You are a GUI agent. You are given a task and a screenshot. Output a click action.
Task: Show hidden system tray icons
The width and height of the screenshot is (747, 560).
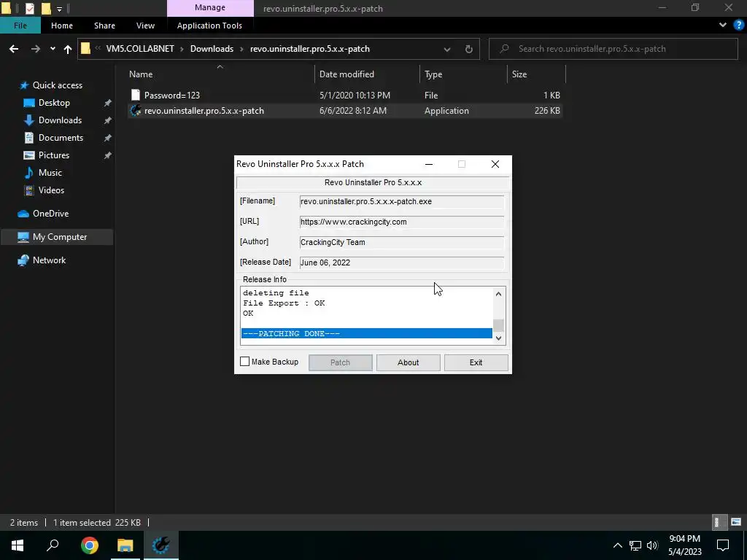[x=617, y=545]
